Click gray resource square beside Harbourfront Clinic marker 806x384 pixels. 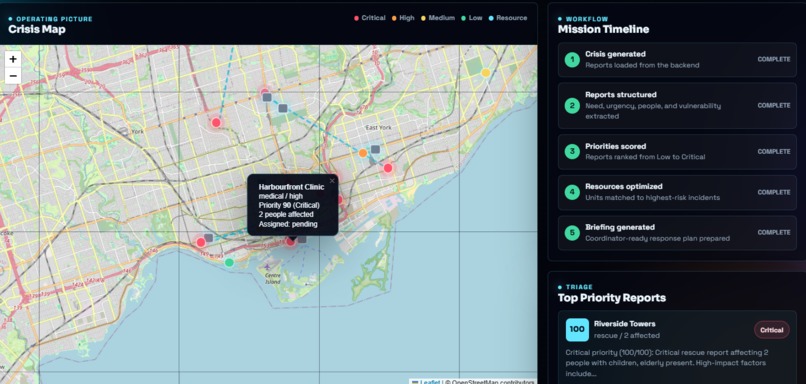(302, 239)
